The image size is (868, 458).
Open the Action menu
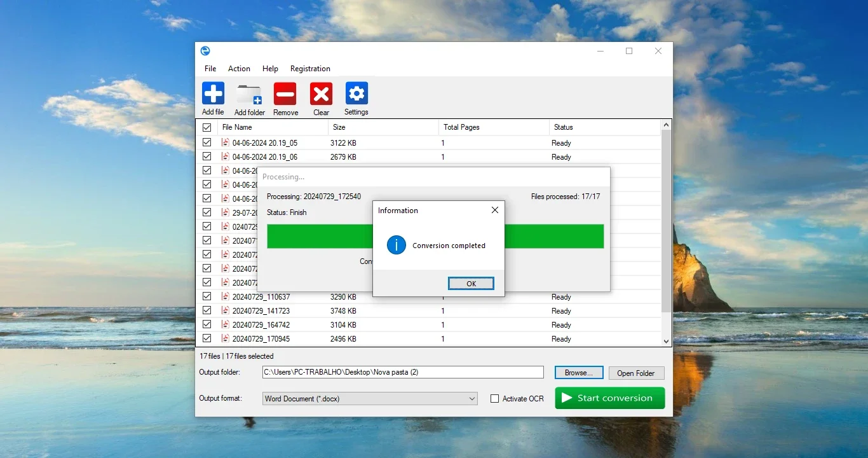[239, 69]
